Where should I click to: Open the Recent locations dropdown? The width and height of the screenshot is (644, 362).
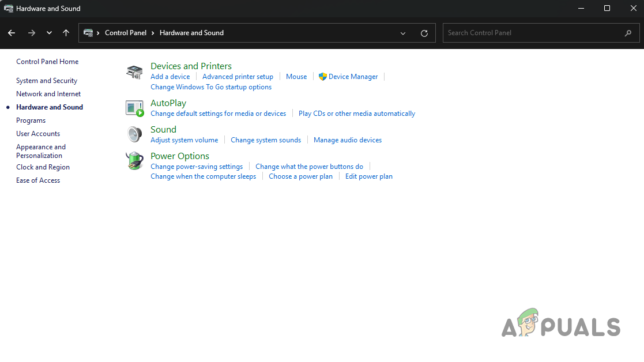(49, 33)
